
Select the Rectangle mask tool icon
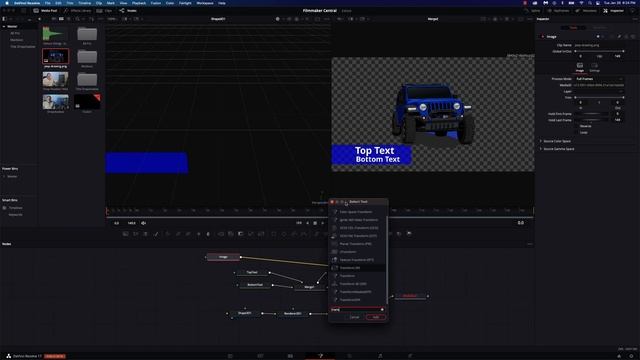pyautogui.click(x=273, y=234)
